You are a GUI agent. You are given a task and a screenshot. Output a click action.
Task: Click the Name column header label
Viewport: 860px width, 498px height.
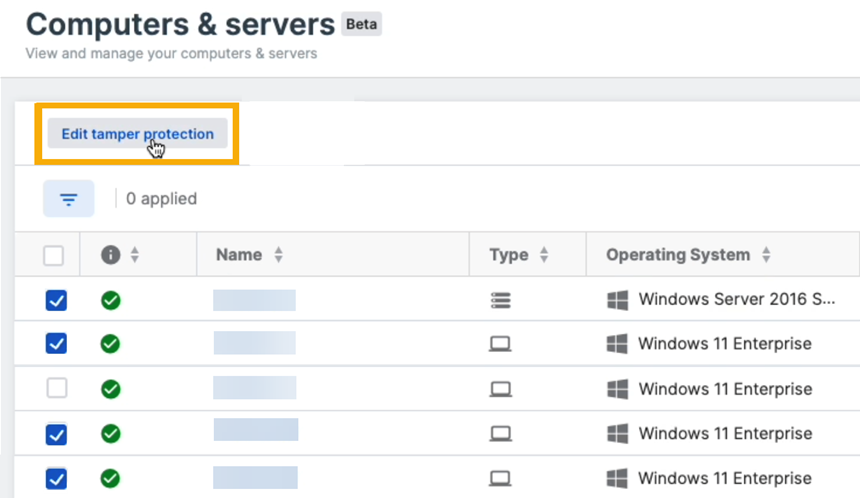[x=239, y=255]
